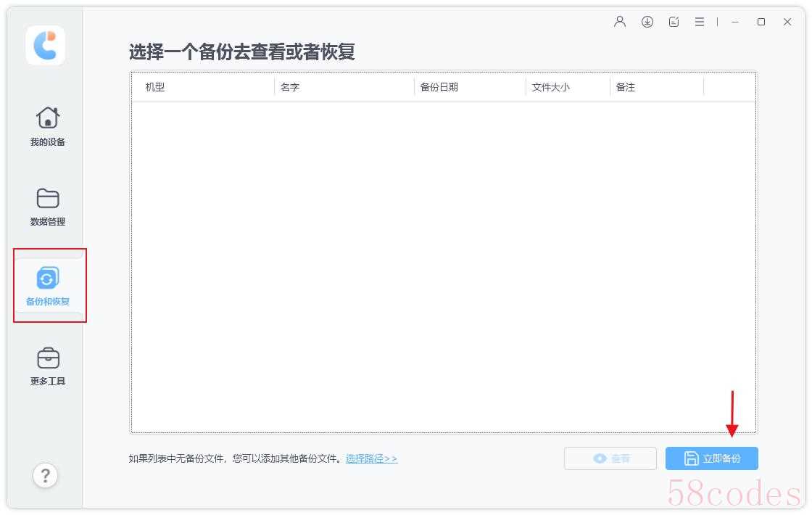This screenshot has width=812, height=515.
Task: Click the 名字 column header
Action: (x=290, y=87)
